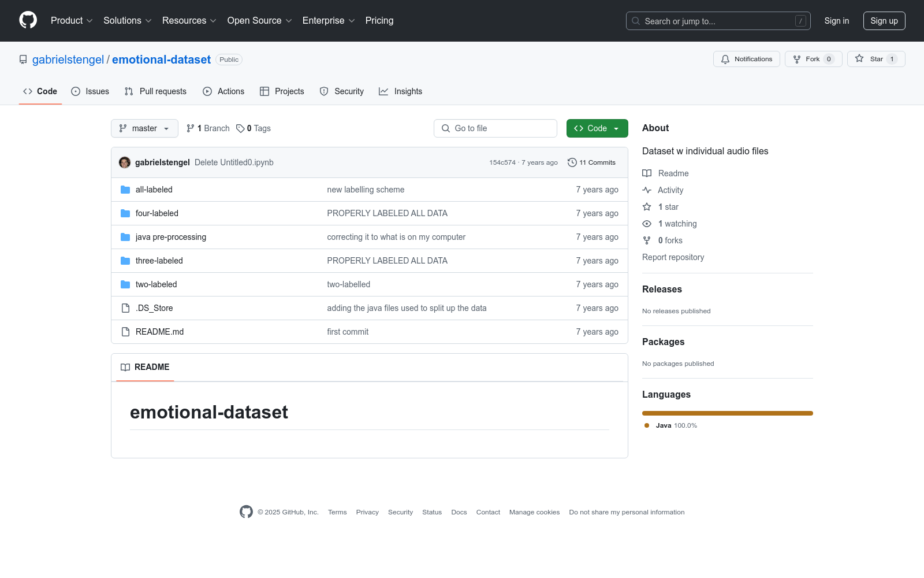Open the gabrielstengel owner link

click(68, 60)
